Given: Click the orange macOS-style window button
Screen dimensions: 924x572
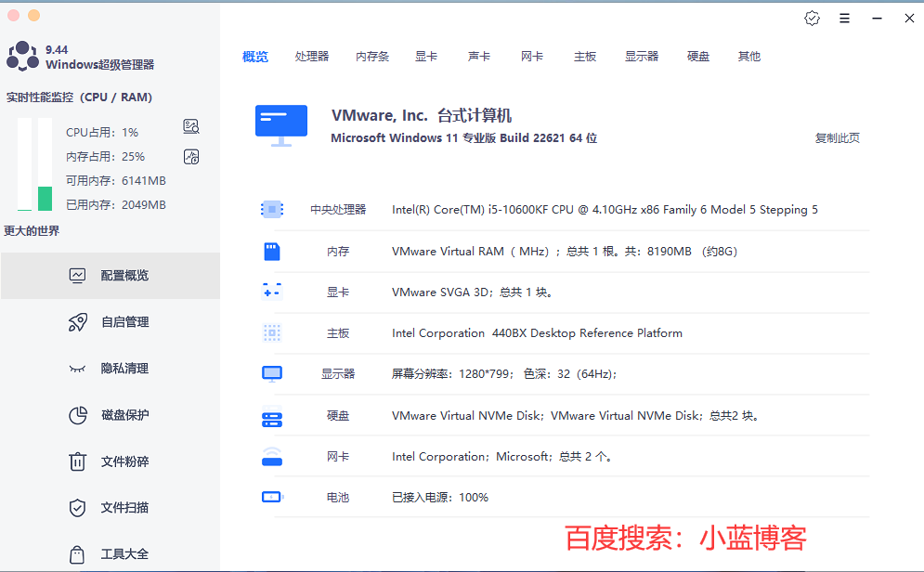Looking at the screenshot, I should tap(34, 15).
